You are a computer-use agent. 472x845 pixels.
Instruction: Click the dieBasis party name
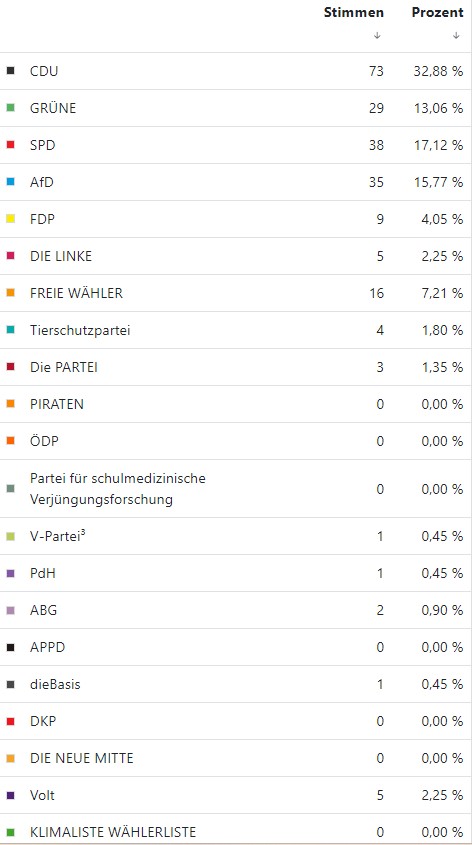55,684
